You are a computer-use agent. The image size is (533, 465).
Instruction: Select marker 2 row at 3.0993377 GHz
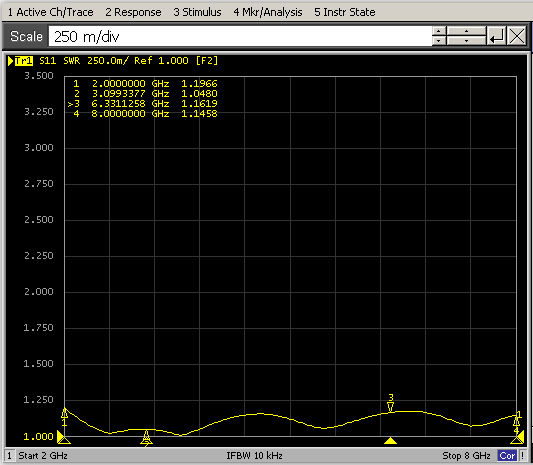pyautogui.click(x=145, y=93)
